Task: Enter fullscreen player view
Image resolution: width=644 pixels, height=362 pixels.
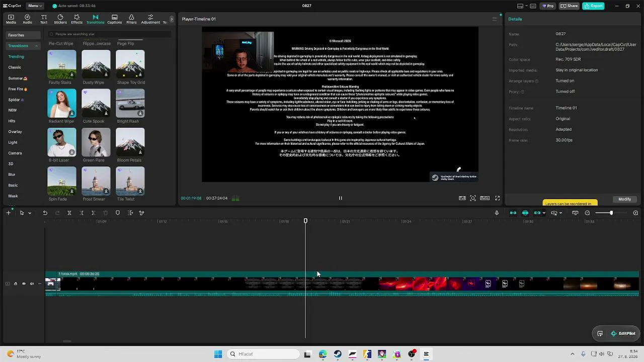Action: click(x=498, y=198)
